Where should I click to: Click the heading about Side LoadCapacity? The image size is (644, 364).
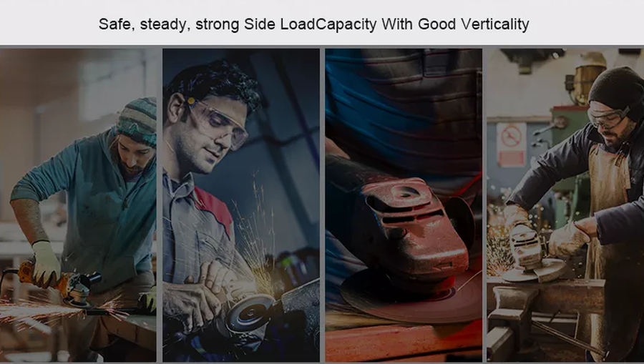pos(314,24)
